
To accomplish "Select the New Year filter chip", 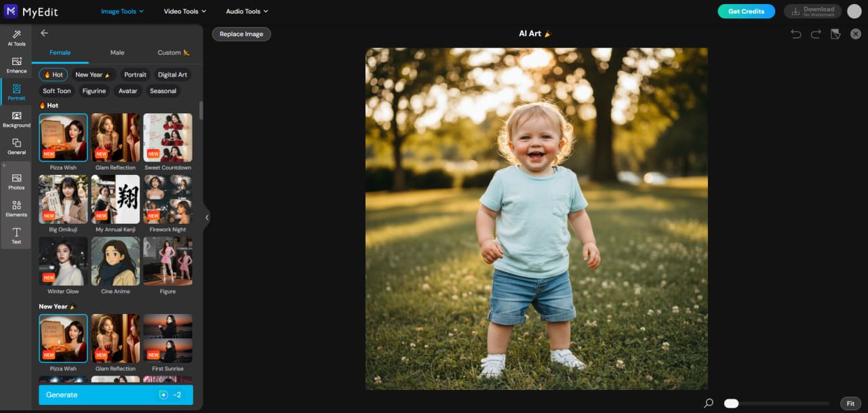I will point(93,75).
